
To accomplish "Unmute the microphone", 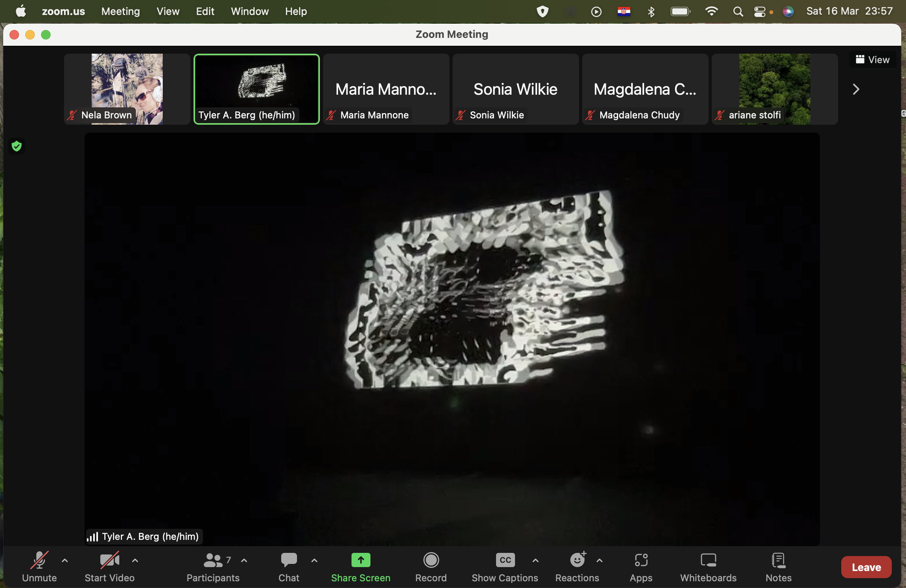I will point(39,560).
